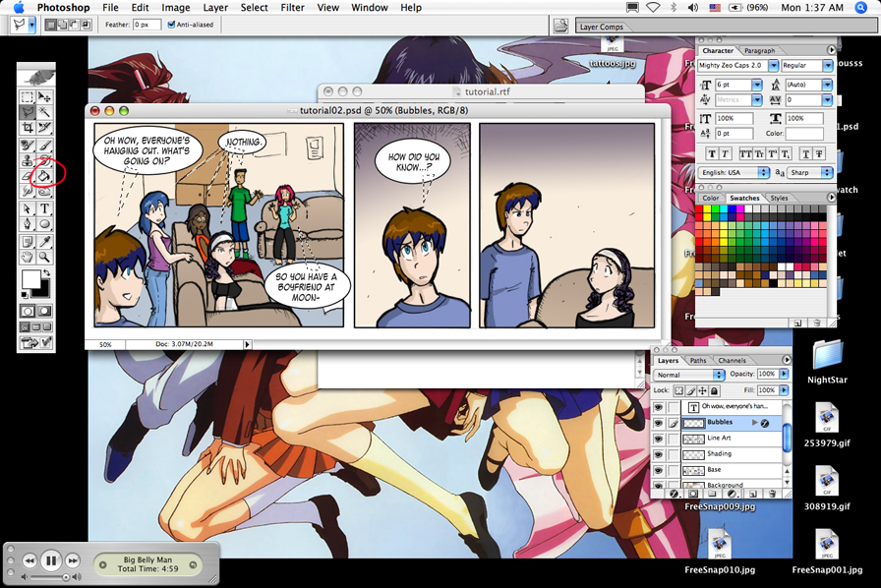Hide the Base layer

(x=659, y=471)
